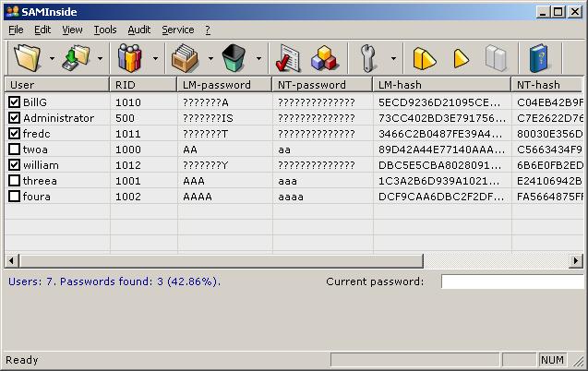588x371 pixels.
Task: Select RID cell 500
Action: 125,118
